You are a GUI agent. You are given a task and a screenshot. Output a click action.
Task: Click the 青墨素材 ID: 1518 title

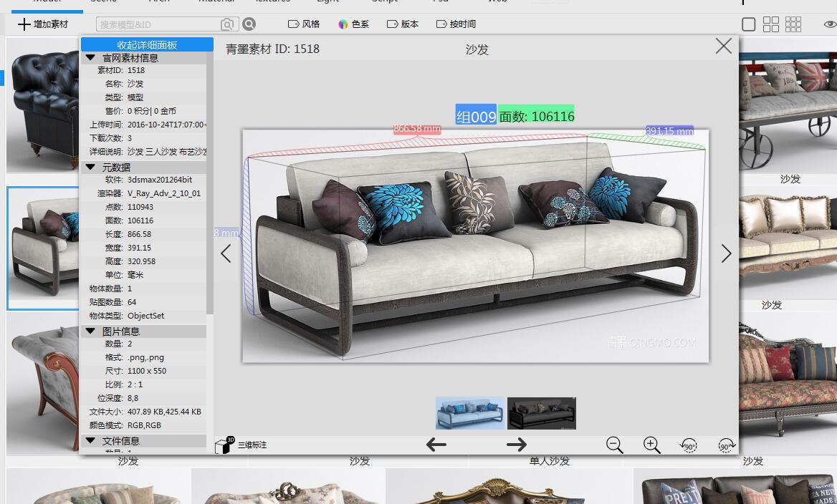(x=272, y=49)
